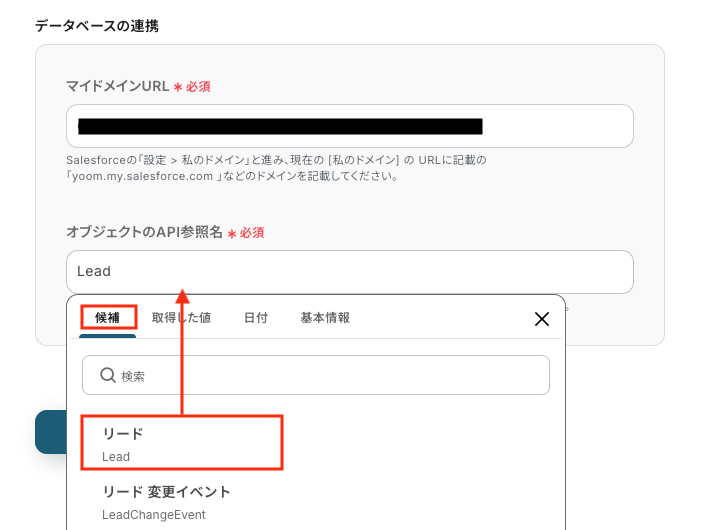Choose the リード Lead candidate
The image size is (705, 530).
pyautogui.click(x=182, y=443)
